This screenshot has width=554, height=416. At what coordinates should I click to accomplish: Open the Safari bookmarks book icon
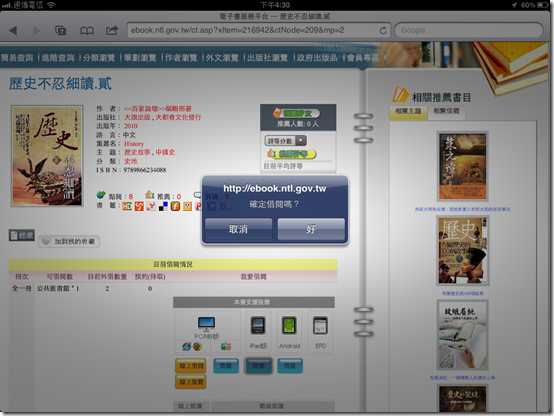coord(87,31)
